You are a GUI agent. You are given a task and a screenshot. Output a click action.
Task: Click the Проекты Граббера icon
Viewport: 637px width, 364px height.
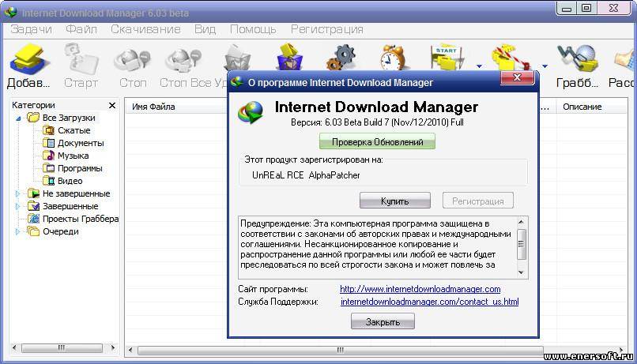[x=33, y=219]
